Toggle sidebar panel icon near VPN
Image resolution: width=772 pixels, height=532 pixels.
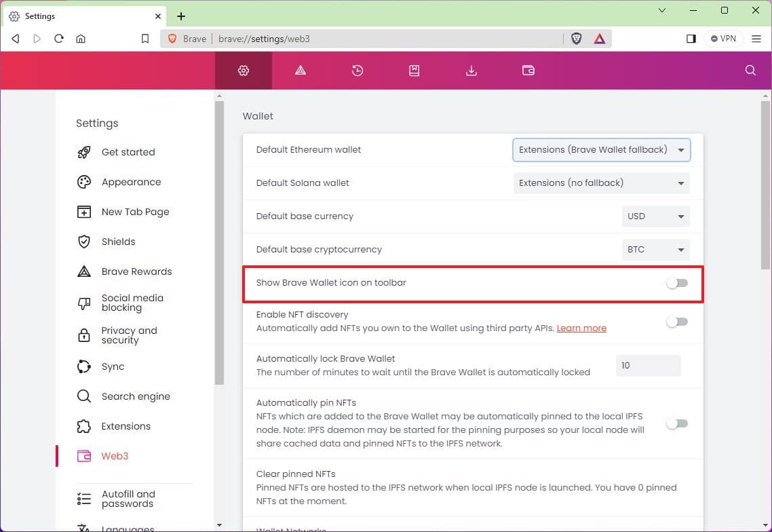click(691, 39)
